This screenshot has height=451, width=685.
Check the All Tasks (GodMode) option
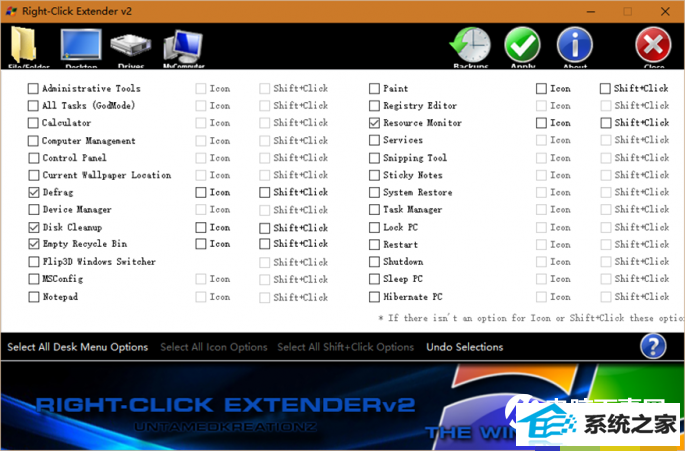point(33,106)
